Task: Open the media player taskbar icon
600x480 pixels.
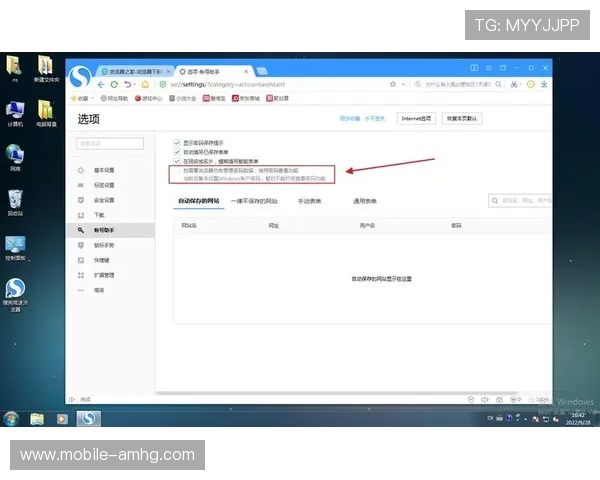Action: tap(62, 419)
